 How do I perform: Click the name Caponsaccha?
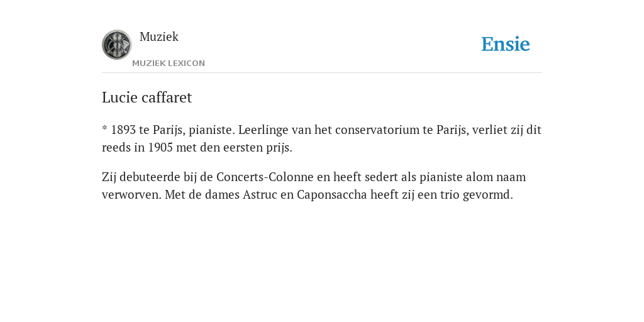click(x=332, y=195)
